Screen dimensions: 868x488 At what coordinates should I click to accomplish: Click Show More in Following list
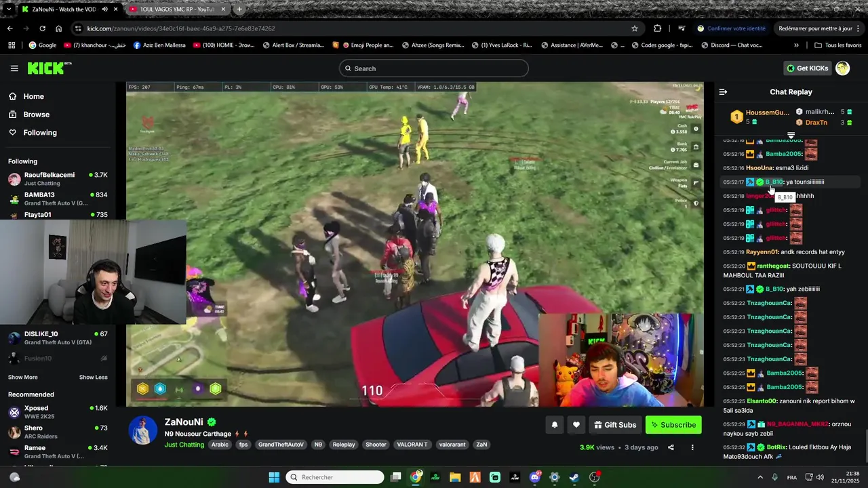point(23,377)
